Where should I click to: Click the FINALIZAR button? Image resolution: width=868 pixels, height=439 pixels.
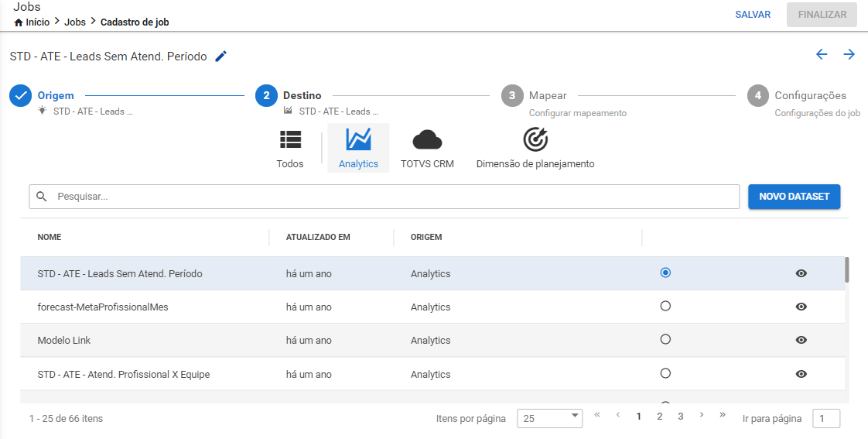point(822,15)
